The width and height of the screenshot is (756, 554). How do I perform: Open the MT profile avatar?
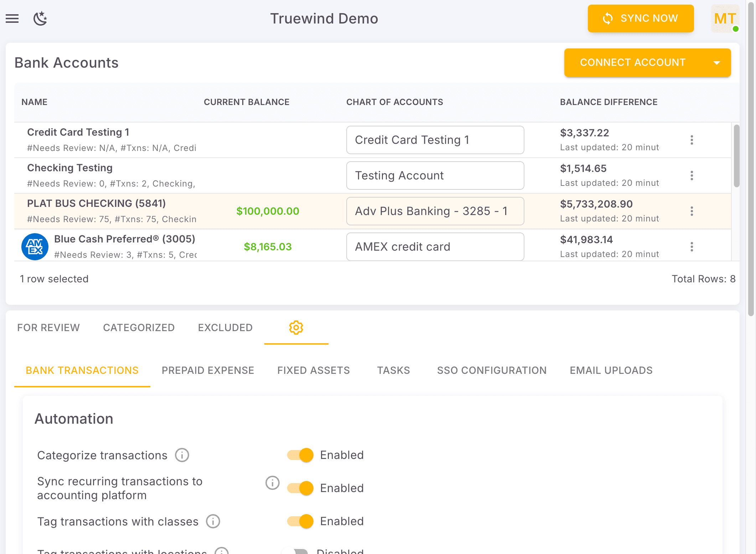point(725,19)
